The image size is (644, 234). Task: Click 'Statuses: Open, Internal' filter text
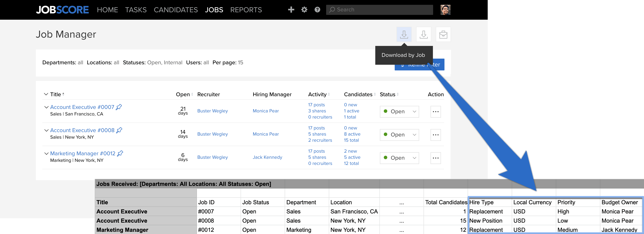(153, 62)
